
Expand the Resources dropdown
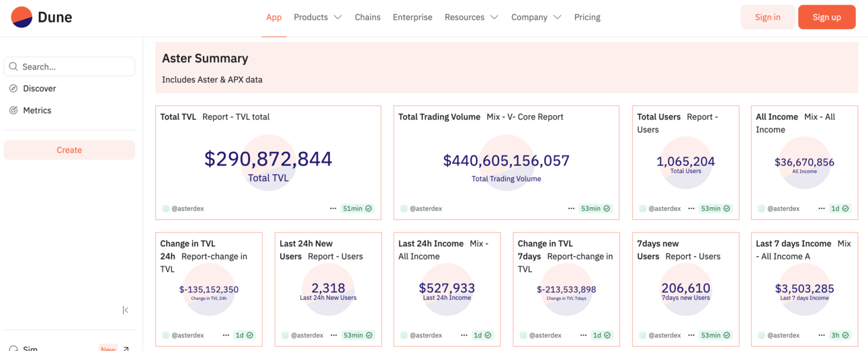[x=472, y=17]
